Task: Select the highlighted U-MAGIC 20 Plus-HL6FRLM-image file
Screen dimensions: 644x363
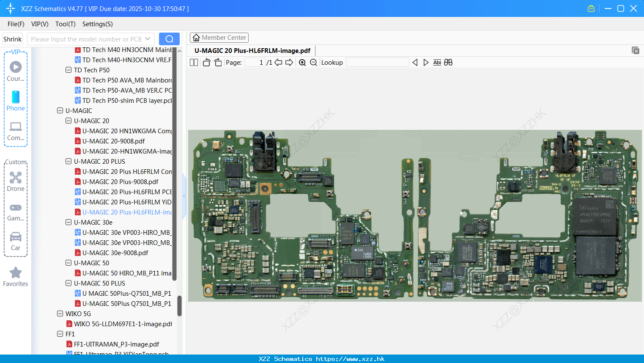Action: point(123,212)
